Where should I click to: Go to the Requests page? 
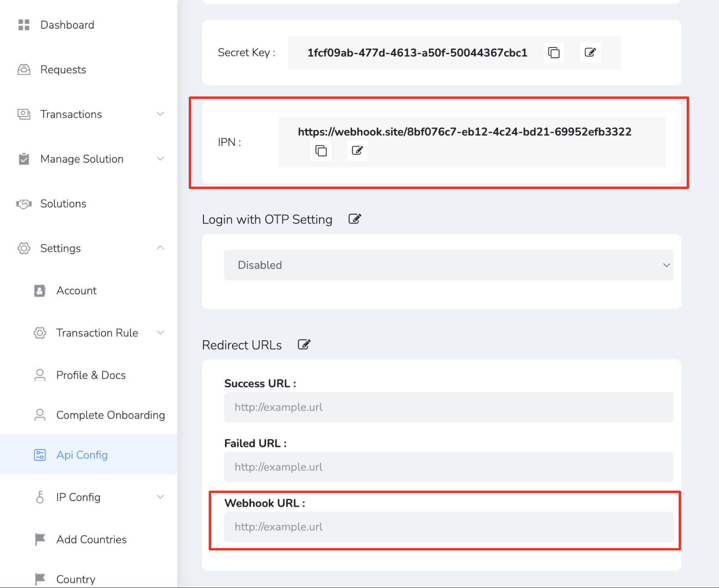coord(63,69)
